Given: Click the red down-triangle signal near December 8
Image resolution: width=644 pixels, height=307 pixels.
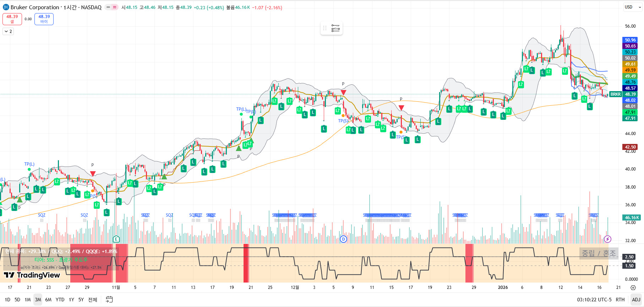Looking at the screenshot, I should pyautogui.click(x=343, y=93).
